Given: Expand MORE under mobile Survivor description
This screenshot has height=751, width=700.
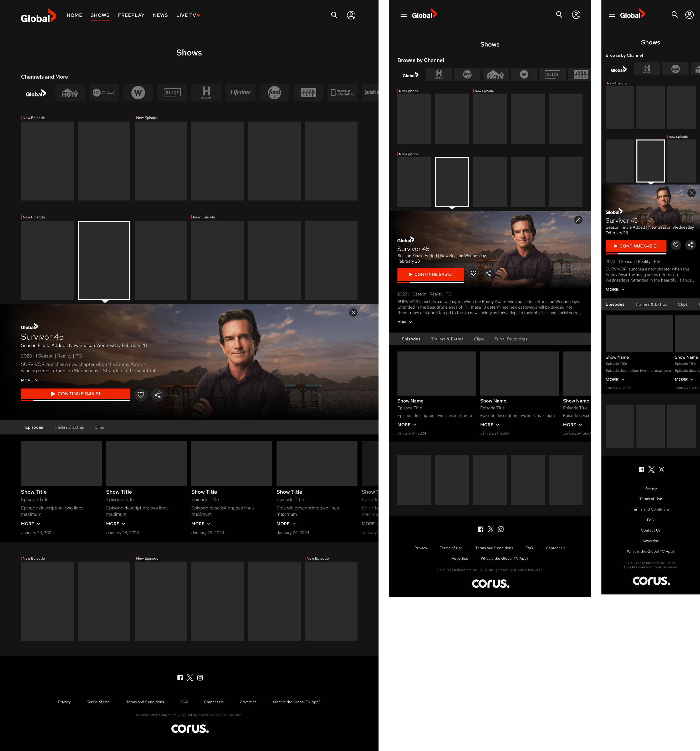Looking at the screenshot, I should pyautogui.click(x=615, y=289).
